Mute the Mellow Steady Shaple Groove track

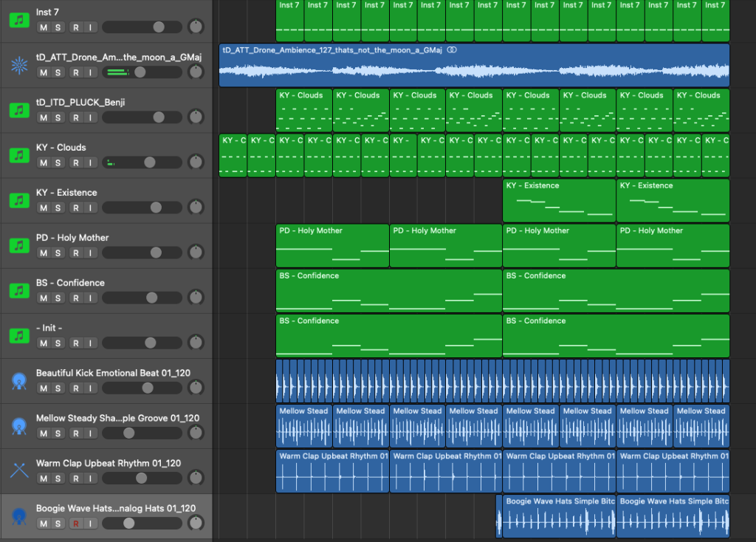(x=44, y=433)
